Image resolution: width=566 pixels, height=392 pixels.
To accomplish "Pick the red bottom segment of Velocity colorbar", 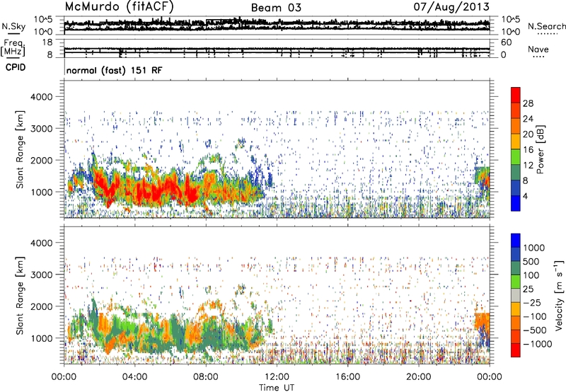I will (x=516, y=350).
